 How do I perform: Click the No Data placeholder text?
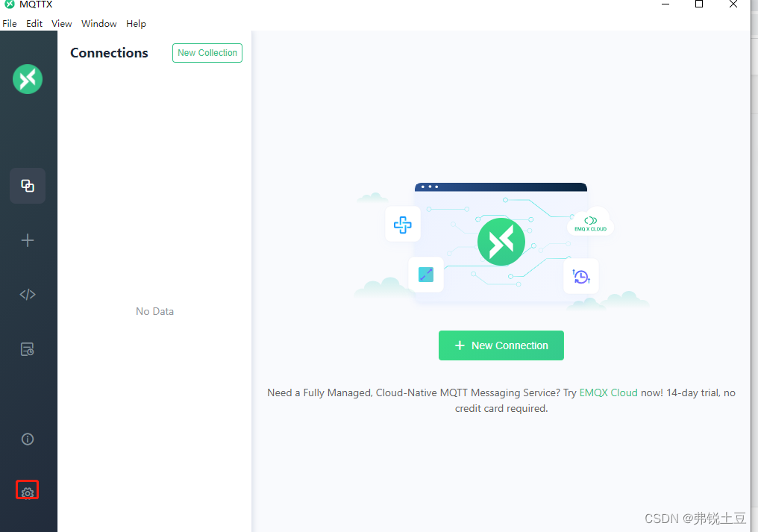pos(154,311)
